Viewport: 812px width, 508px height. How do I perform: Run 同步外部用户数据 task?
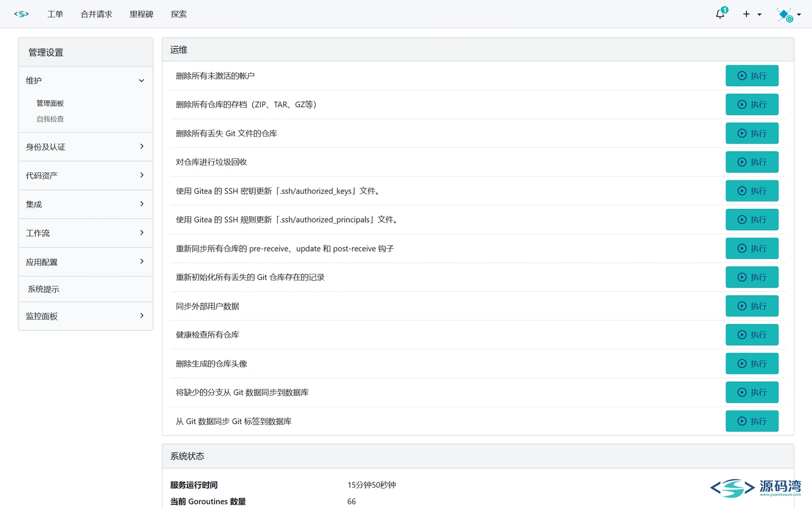(752, 306)
